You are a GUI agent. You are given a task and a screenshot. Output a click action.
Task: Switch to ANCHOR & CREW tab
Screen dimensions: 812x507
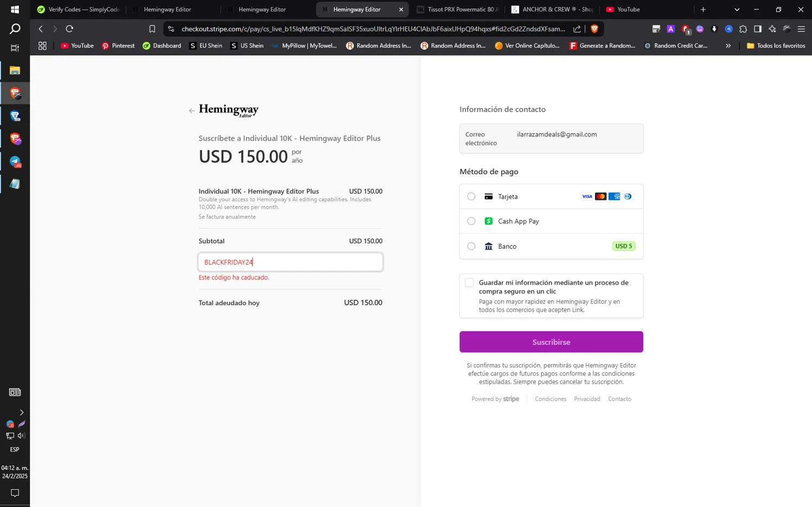click(x=552, y=9)
